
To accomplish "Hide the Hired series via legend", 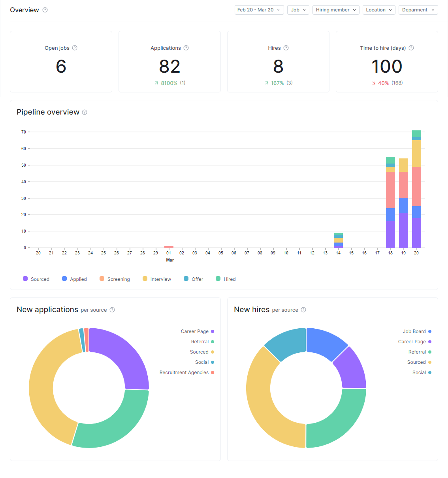I will 226,279.
